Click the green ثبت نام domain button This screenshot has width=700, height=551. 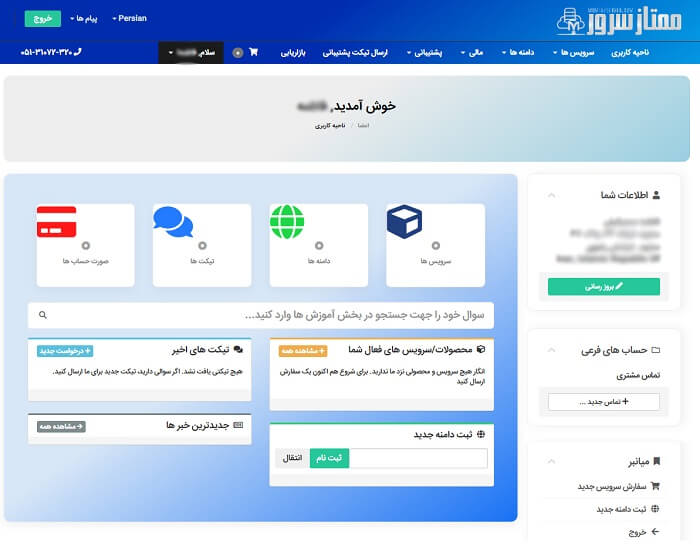[x=329, y=458]
